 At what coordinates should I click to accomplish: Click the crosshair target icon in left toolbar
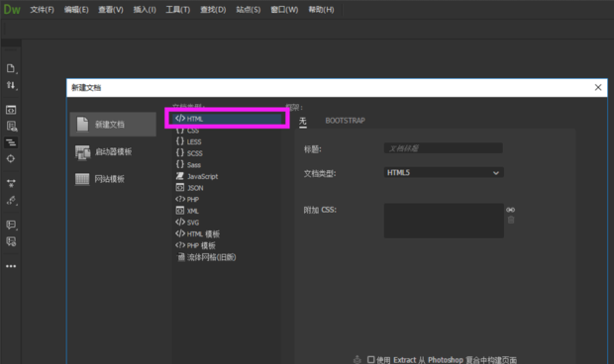coord(11,158)
